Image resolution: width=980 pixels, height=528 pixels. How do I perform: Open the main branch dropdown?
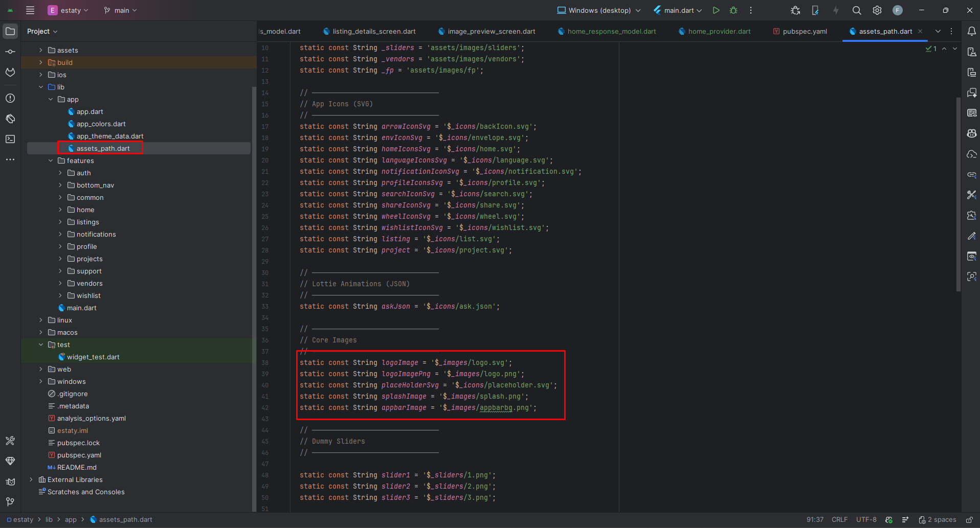pyautogui.click(x=120, y=10)
